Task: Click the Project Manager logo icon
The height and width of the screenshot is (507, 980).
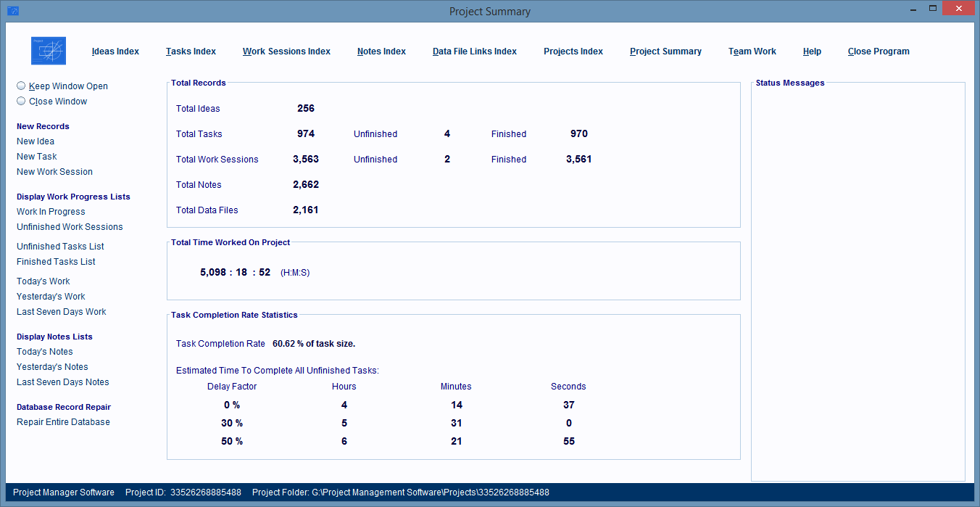Action: 49,51
